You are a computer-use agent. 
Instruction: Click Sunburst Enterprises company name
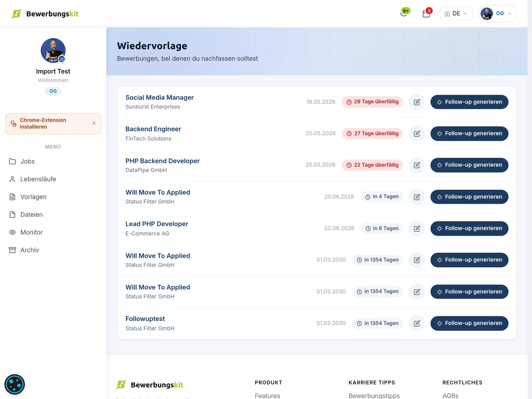[x=153, y=107]
